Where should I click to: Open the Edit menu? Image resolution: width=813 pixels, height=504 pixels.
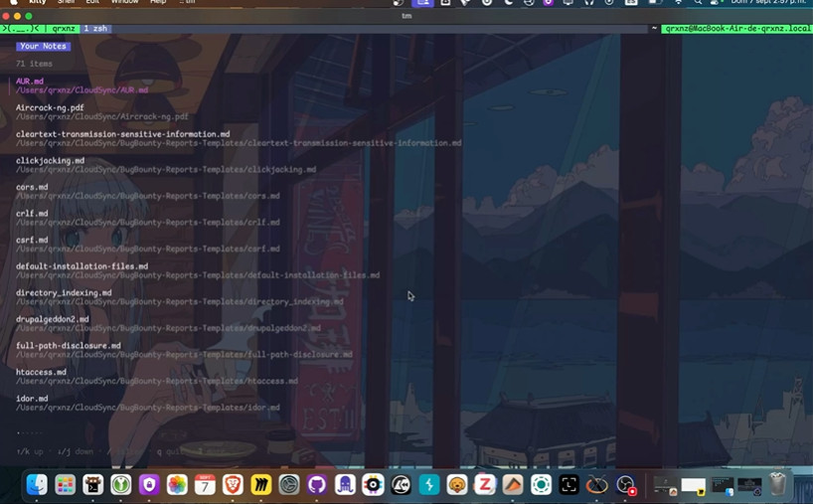pos(92,2)
